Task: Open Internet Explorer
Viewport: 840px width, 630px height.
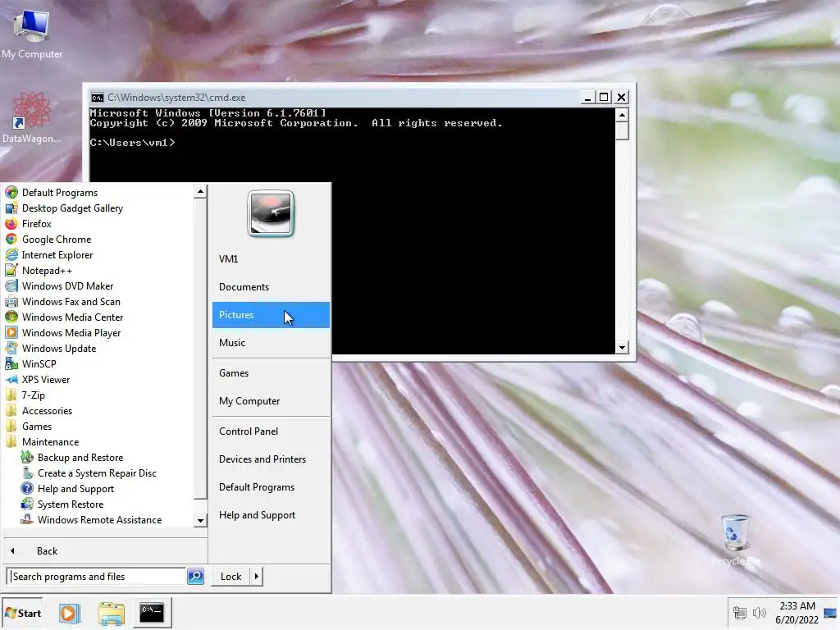Action: coord(48,254)
